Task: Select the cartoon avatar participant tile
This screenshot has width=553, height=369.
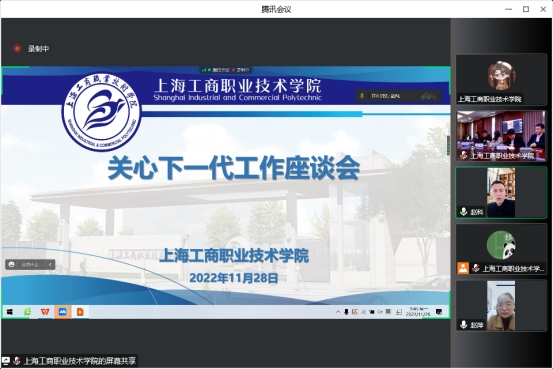Action: (501, 79)
